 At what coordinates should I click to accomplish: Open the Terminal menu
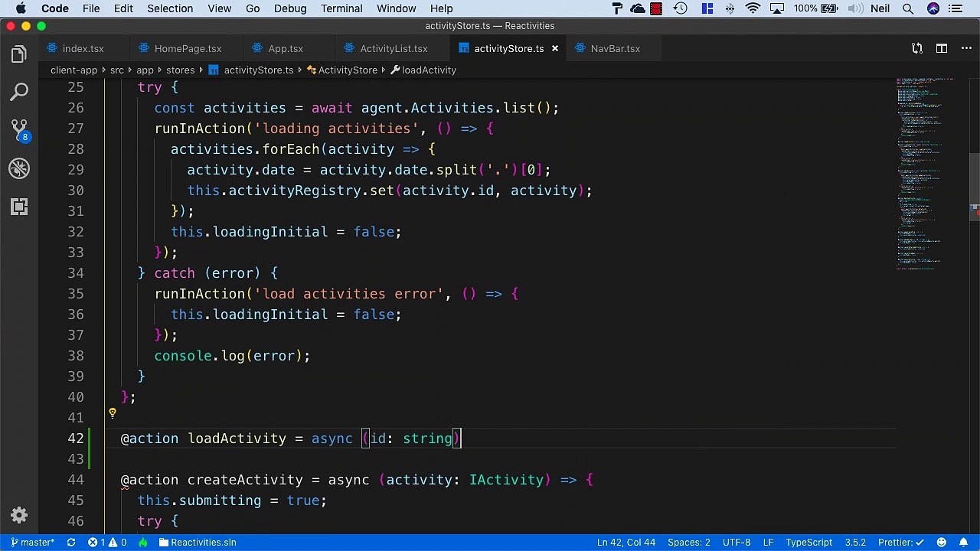(341, 8)
